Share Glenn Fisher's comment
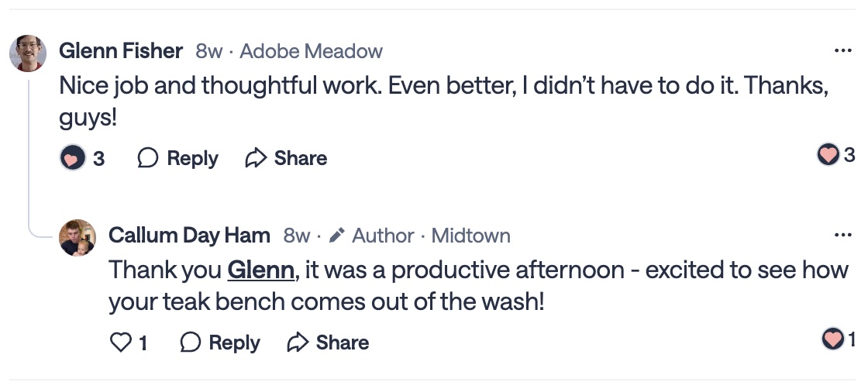 [286, 158]
